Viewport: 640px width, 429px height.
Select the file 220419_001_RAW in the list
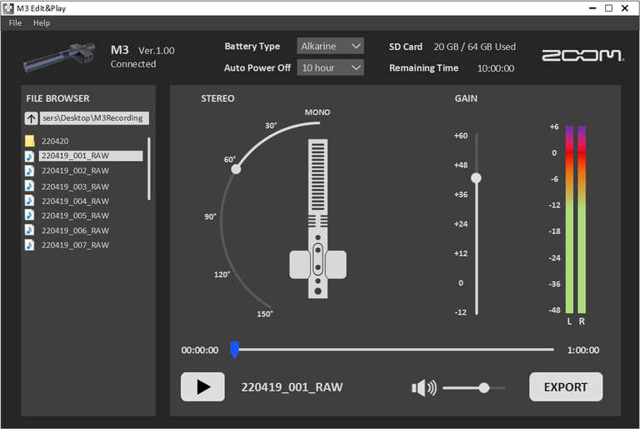tap(91, 156)
